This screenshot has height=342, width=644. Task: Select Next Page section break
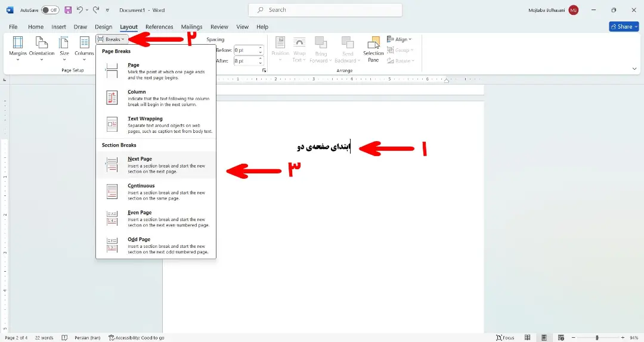point(156,164)
